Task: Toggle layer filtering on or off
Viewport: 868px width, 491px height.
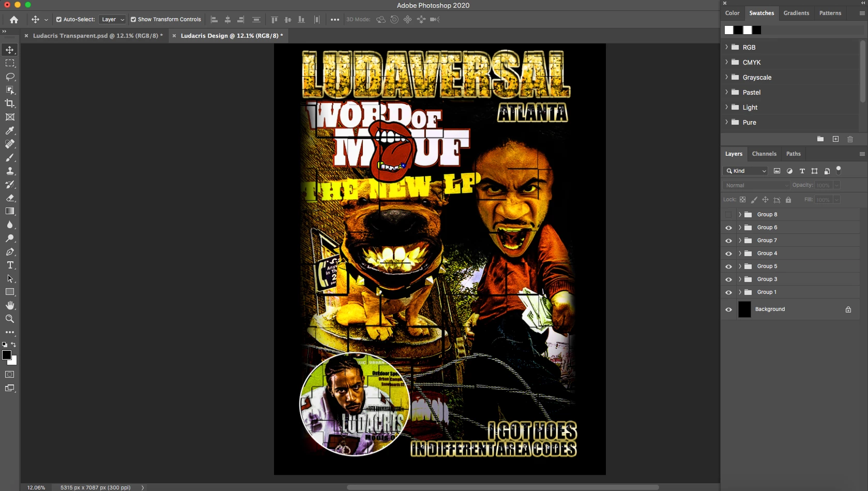Action: [x=839, y=169]
